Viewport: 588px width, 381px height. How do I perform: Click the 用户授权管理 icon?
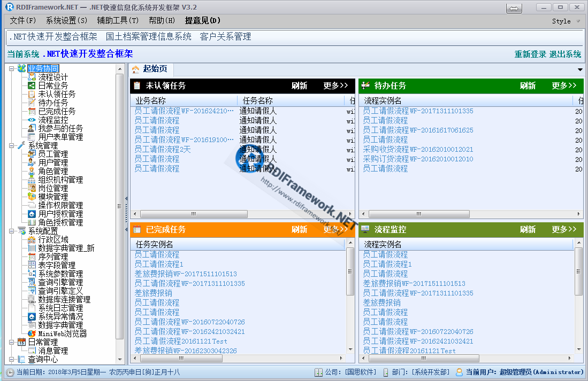[32, 214]
